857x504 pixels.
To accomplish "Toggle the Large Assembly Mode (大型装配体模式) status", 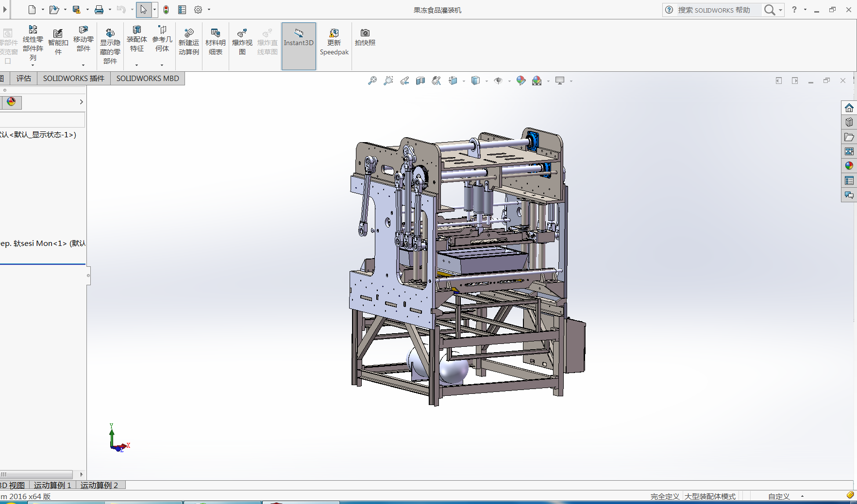I will 710,496.
